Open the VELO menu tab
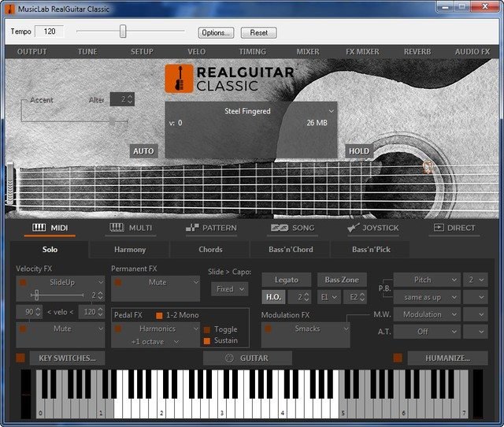 tap(196, 52)
